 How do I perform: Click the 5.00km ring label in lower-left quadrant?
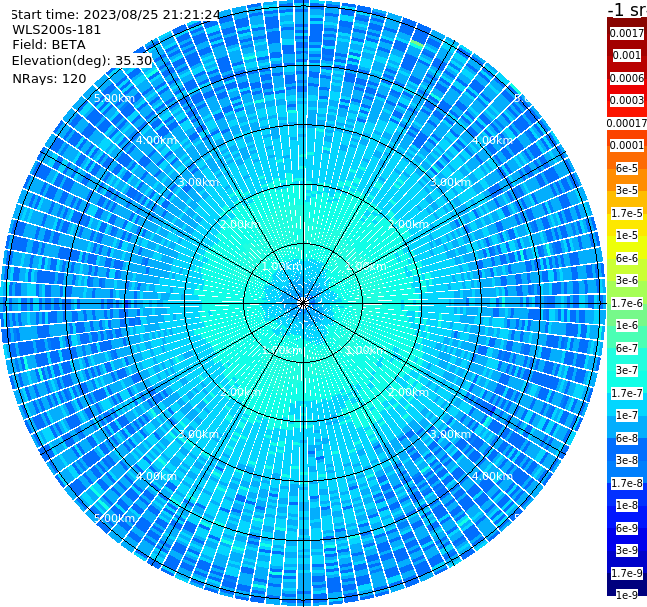115,518
